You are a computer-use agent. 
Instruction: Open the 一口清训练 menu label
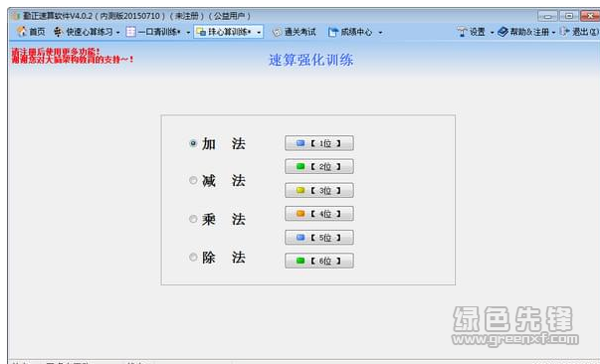pos(159,32)
